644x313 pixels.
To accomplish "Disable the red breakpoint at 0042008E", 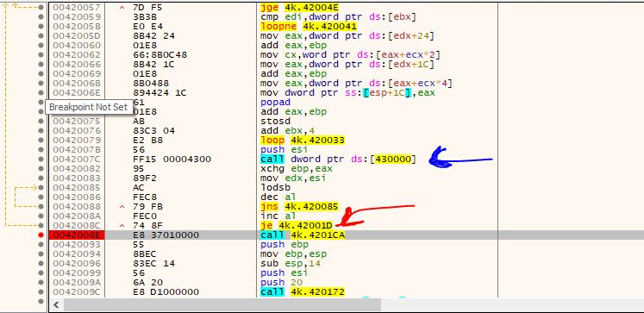I will tap(41, 235).
